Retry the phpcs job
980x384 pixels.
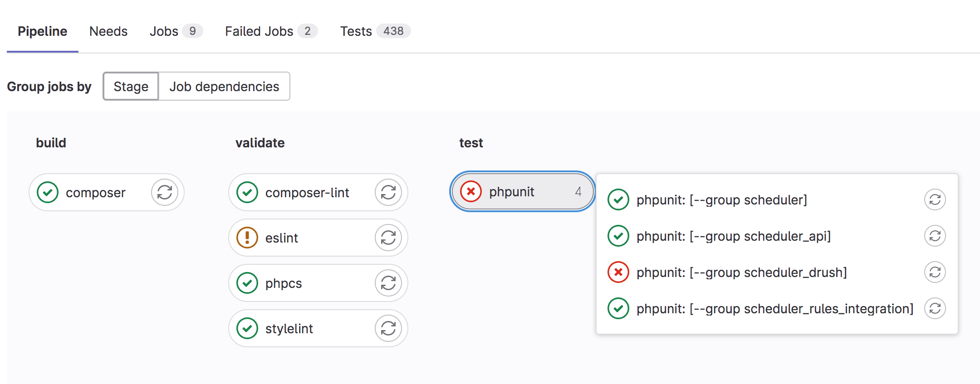point(388,283)
